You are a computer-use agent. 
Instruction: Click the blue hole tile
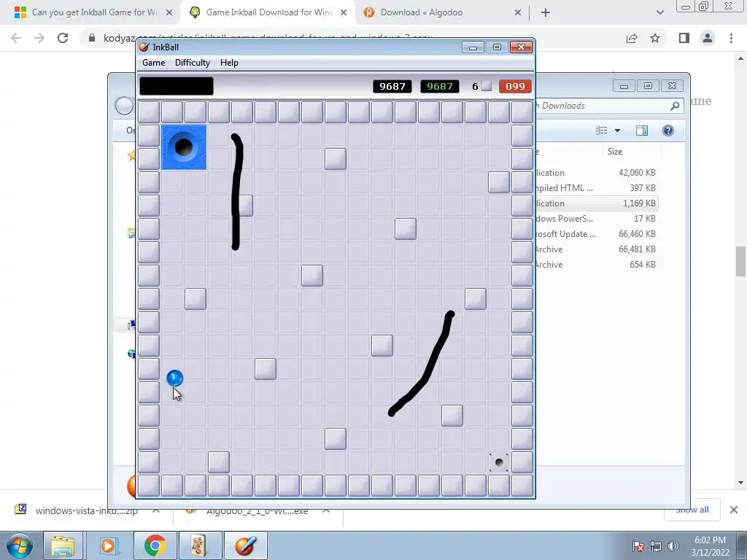[184, 147]
